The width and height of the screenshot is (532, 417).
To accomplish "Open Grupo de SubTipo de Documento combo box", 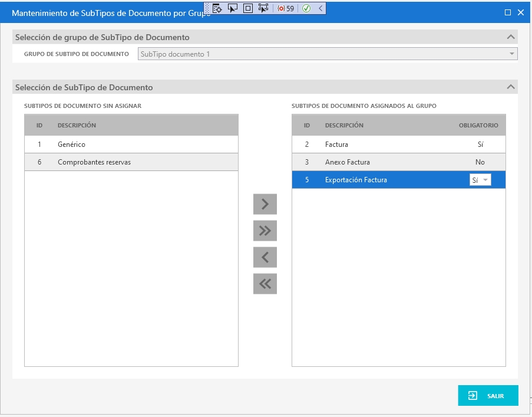I will (328, 54).
